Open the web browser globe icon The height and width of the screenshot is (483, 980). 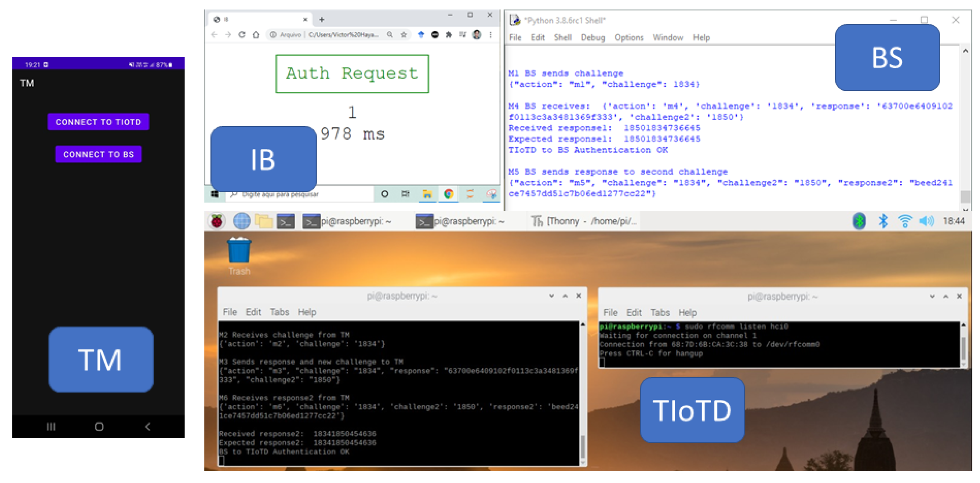tap(242, 221)
